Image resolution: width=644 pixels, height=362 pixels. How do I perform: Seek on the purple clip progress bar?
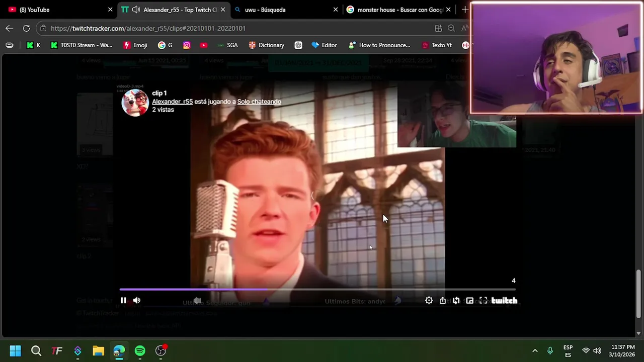[x=318, y=290]
